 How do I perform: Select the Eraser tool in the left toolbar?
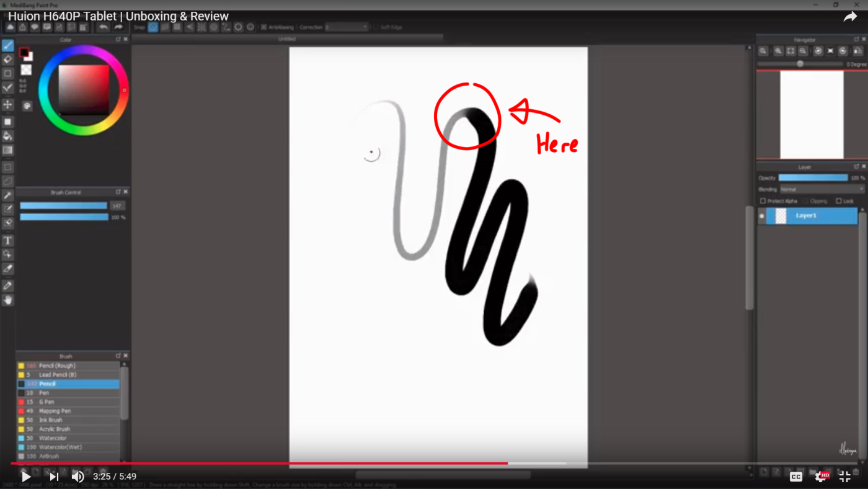[8, 60]
